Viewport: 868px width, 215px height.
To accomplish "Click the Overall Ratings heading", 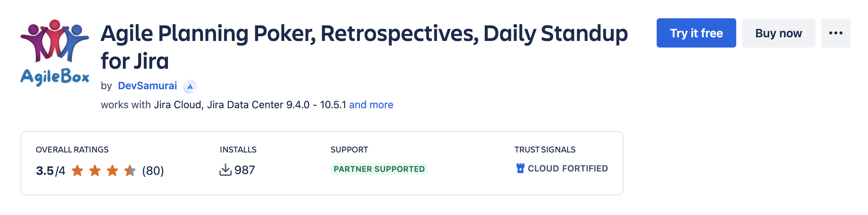I will (x=72, y=150).
